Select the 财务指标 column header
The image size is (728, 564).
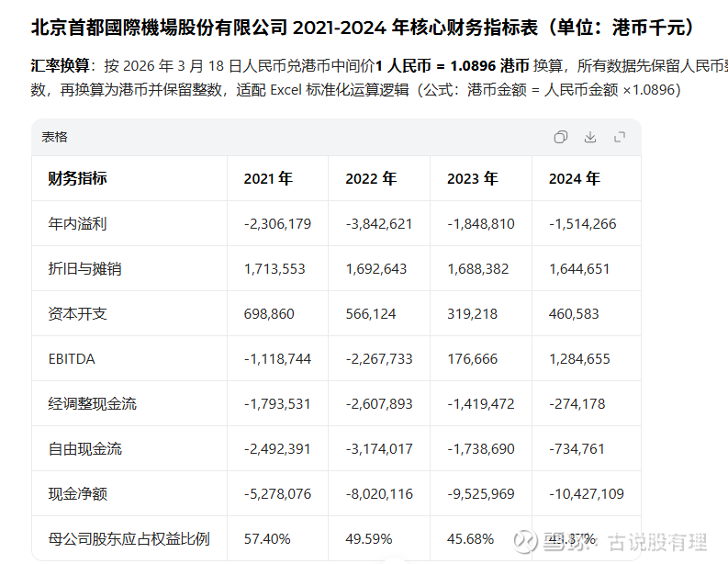[77, 178]
